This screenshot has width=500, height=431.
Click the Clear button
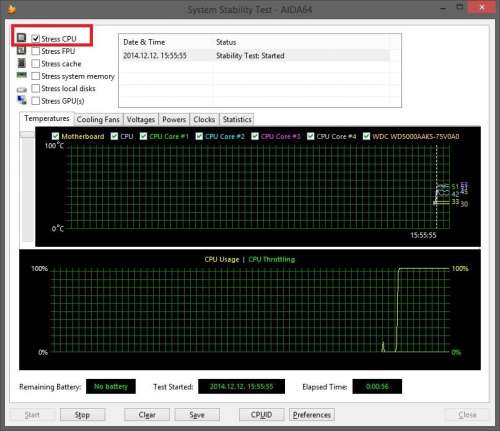(x=147, y=415)
